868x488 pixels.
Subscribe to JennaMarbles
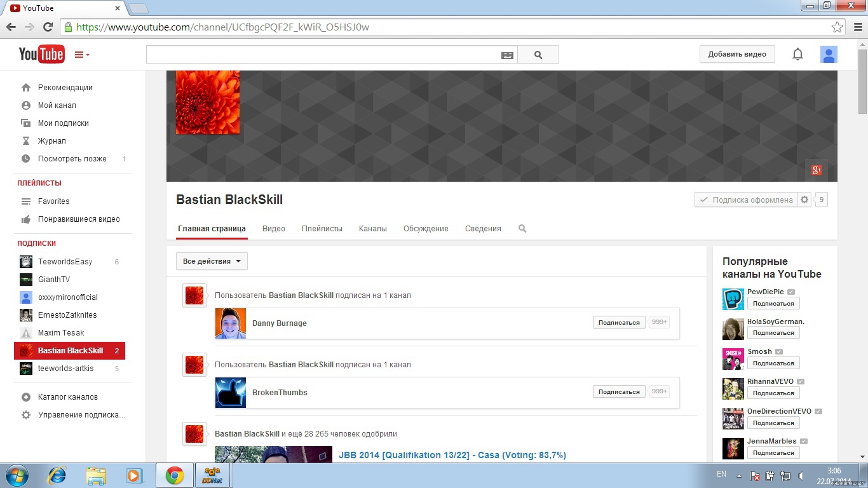773,452
